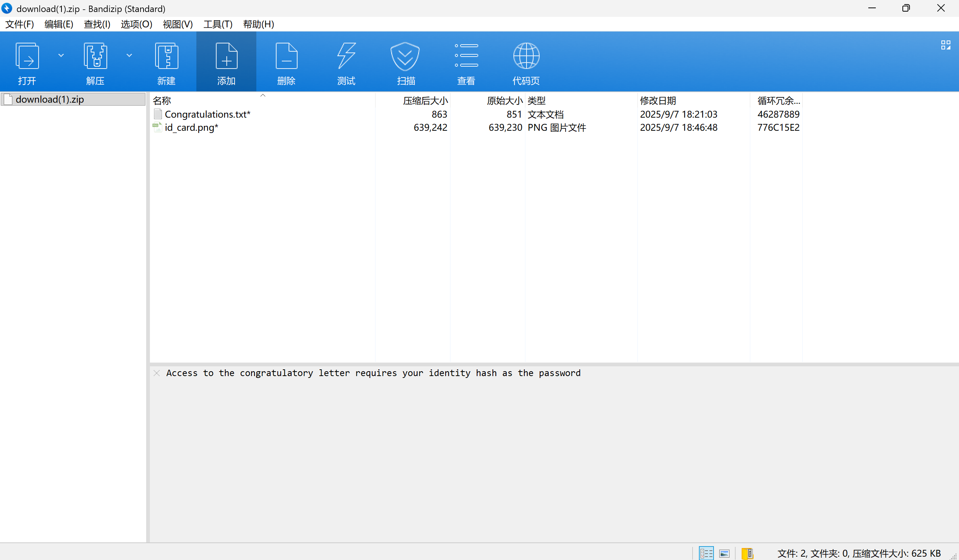Click the date 2025/9/7 18:21:03
Image resolution: width=959 pixels, height=560 pixels.
pyautogui.click(x=679, y=114)
